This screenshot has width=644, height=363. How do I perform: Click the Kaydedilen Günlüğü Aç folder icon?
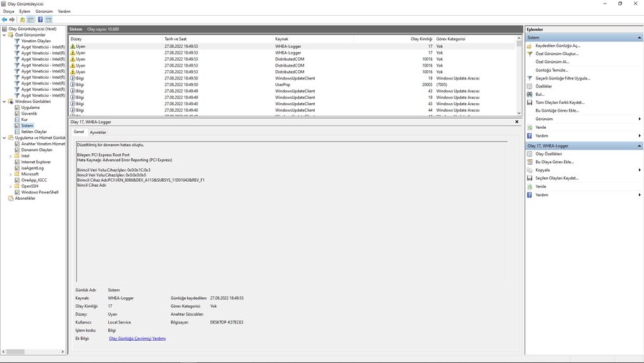530,46
